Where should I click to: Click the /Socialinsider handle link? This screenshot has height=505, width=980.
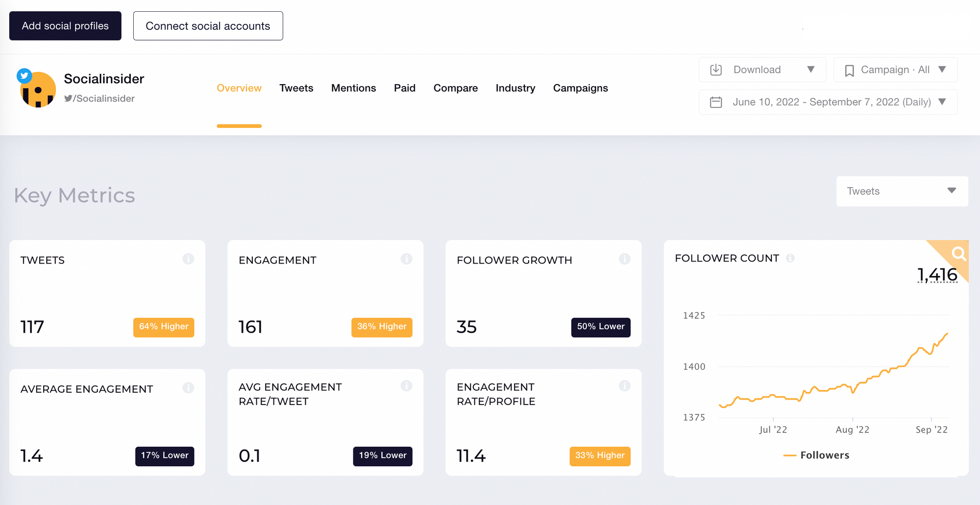[103, 98]
